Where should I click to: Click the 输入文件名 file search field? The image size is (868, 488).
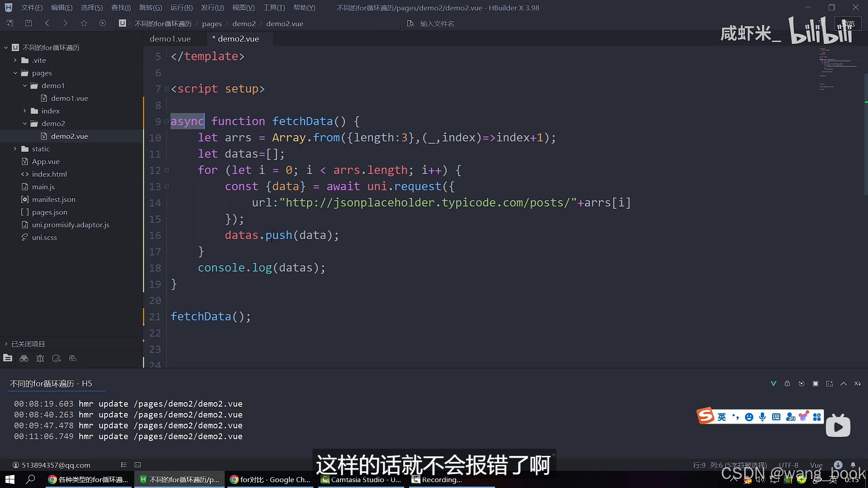point(437,23)
